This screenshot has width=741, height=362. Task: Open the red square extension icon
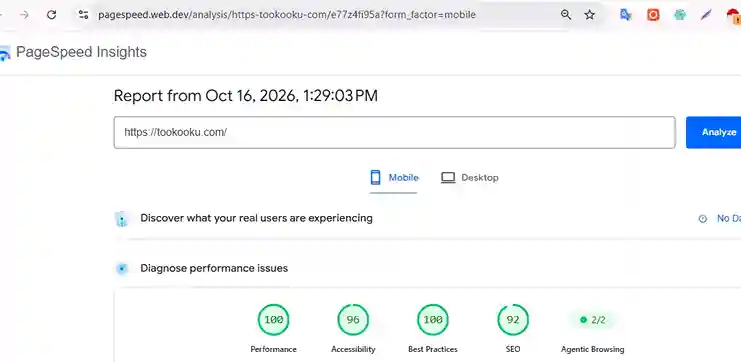(x=653, y=15)
